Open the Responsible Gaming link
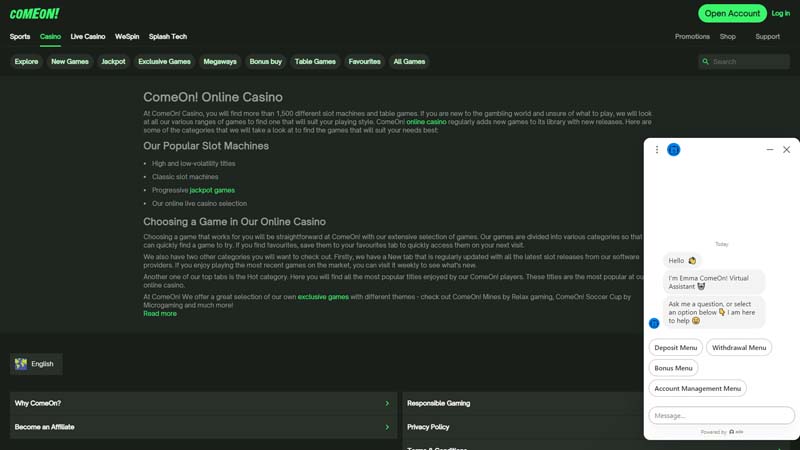 (438, 403)
